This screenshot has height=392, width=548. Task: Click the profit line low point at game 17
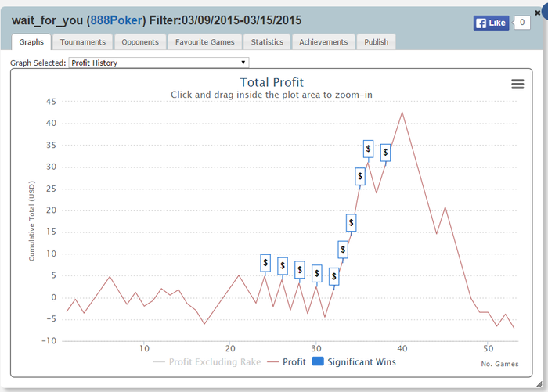click(204, 323)
